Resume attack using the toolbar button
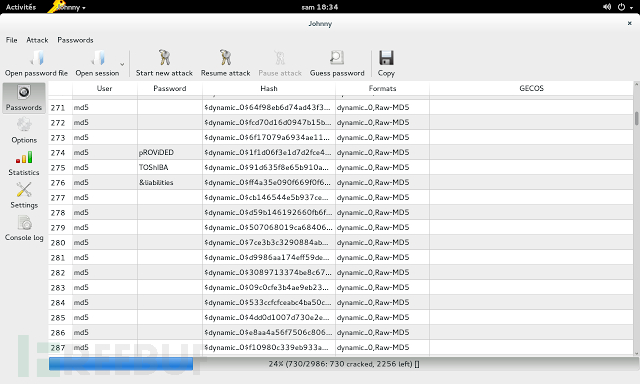The width and height of the screenshot is (640, 384). coord(225,64)
